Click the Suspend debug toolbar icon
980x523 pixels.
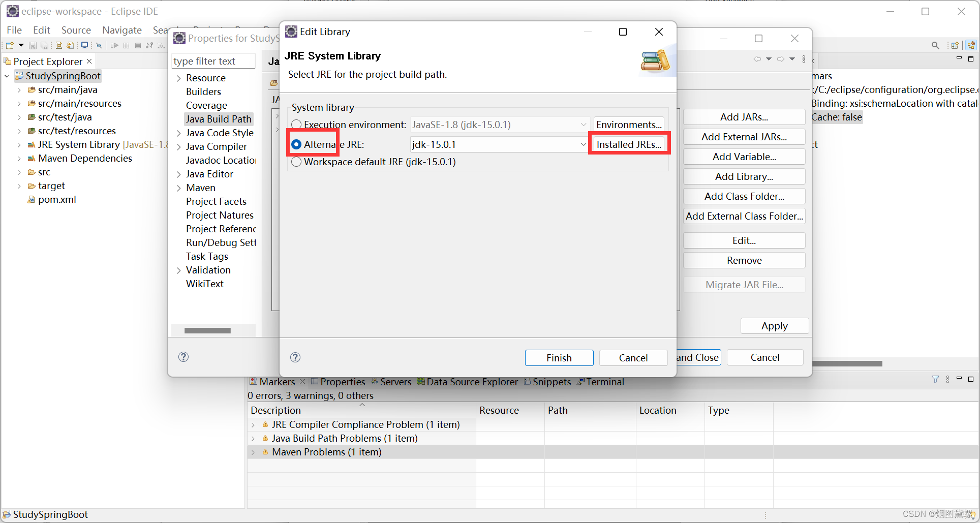[x=126, y=45]
